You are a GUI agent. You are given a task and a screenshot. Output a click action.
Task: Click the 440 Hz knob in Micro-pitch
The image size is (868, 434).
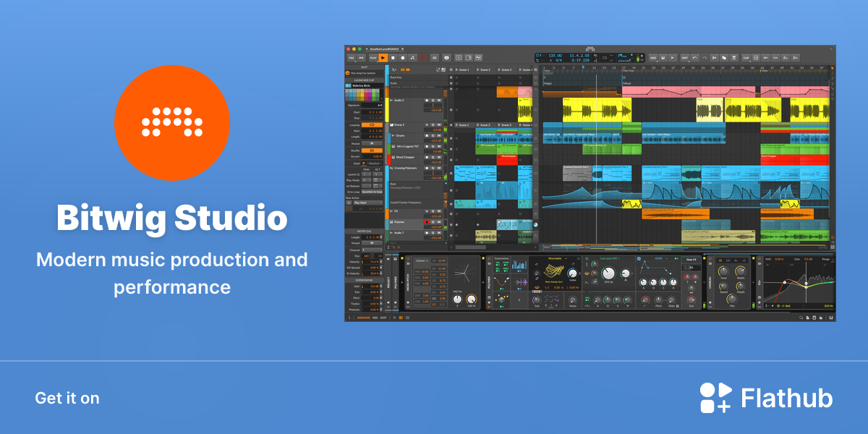pyautogui.click(x=457, y=299)
